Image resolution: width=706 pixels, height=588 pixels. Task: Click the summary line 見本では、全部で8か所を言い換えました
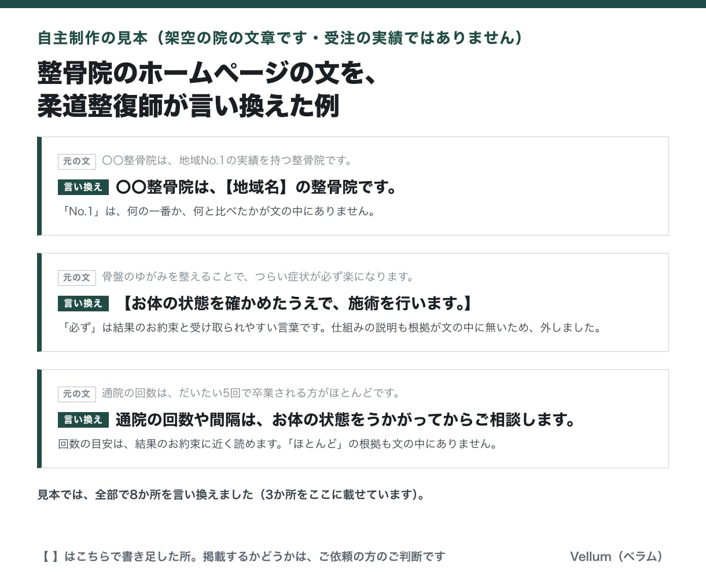tap(232, 495)
